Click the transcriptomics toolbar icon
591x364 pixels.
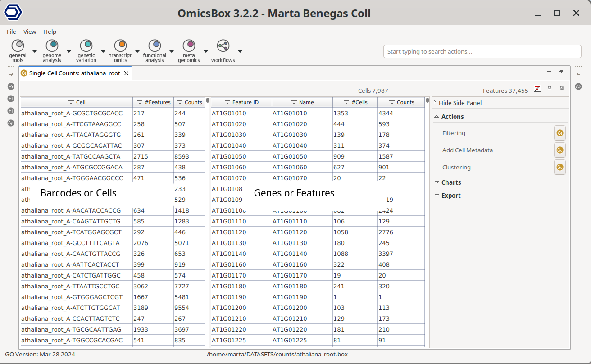click(120, 45)
